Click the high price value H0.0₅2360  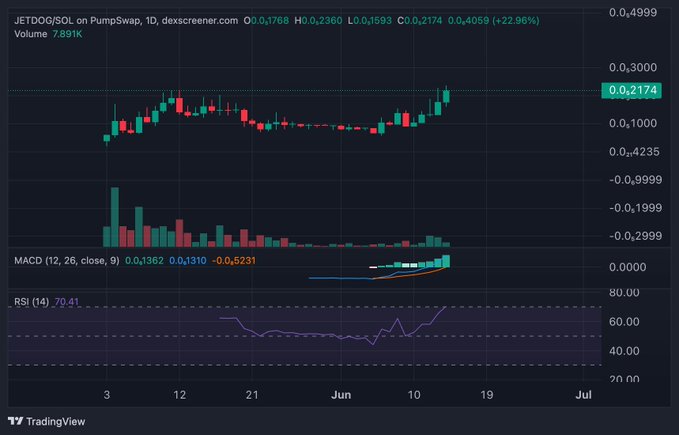[x=318, y=20]
